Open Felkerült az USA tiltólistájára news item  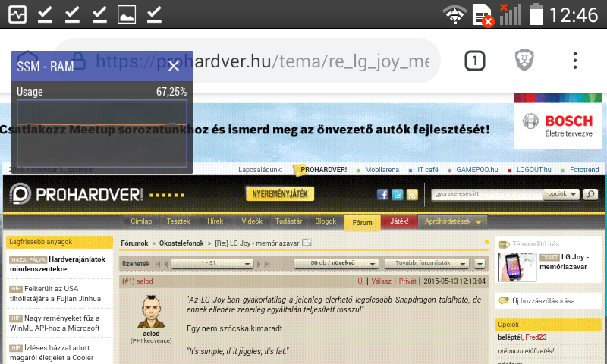point(55,293)
